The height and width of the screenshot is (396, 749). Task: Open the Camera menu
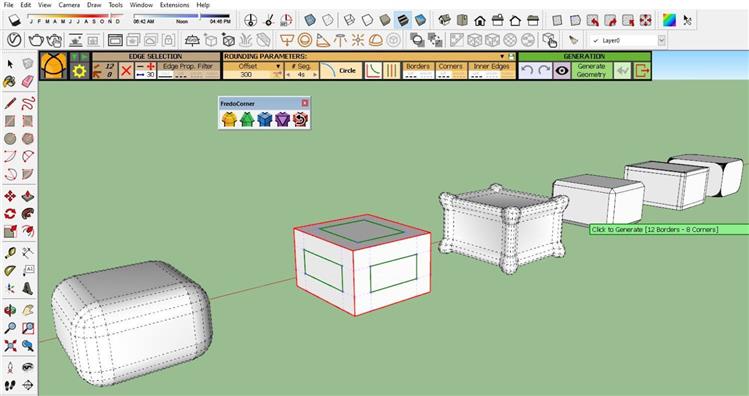[69, 5]
